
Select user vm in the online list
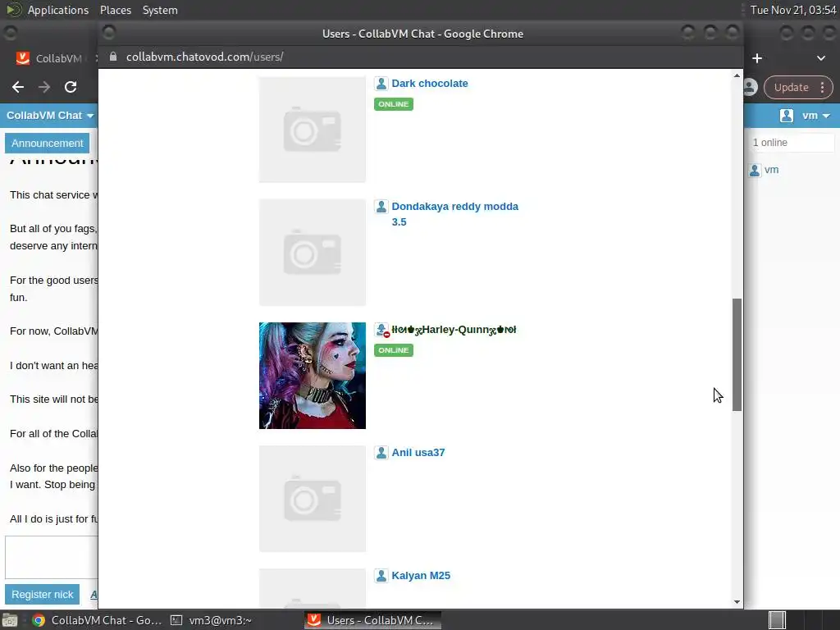click(x=771, y=170)
